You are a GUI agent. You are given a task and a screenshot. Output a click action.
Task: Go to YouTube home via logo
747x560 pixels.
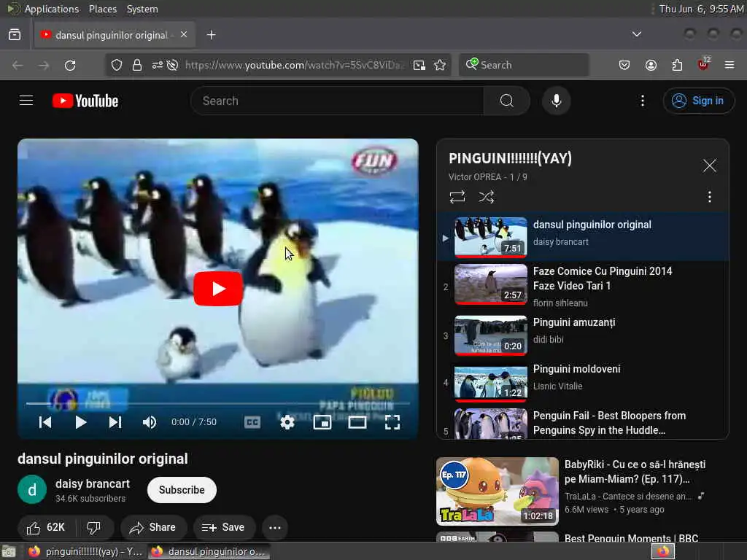point(85,101)
